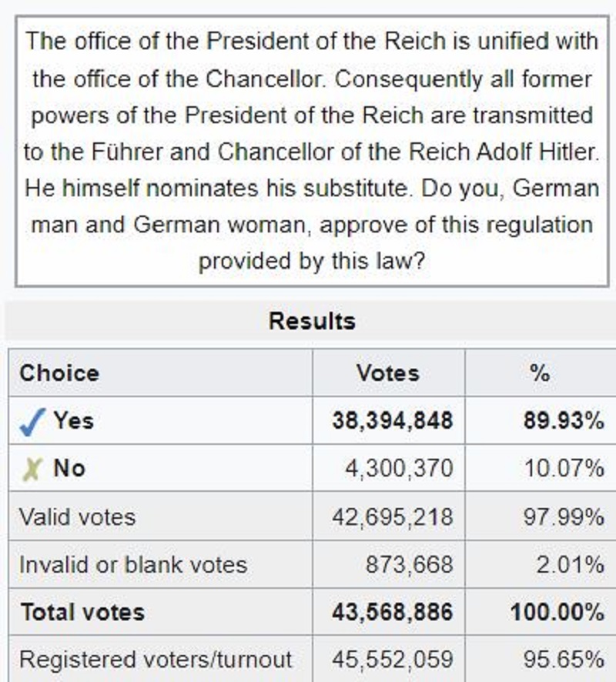Click the Registered voters/turnout label
The image size is (616, 682).
156,660
